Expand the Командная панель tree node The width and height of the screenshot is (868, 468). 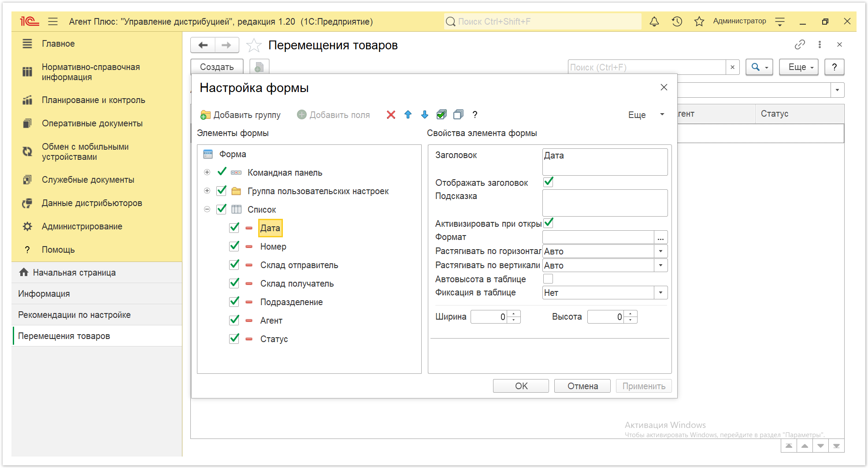point(207,173)
